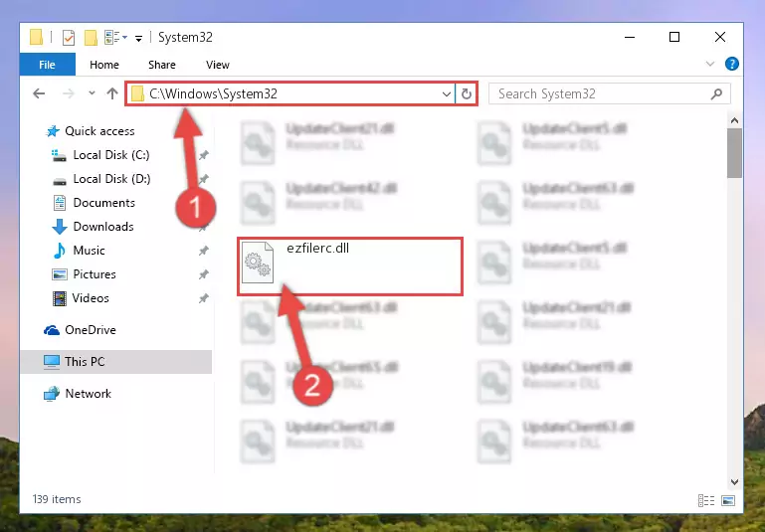
Task: Click the Search System32 field
Action: (x=610, y=93)
